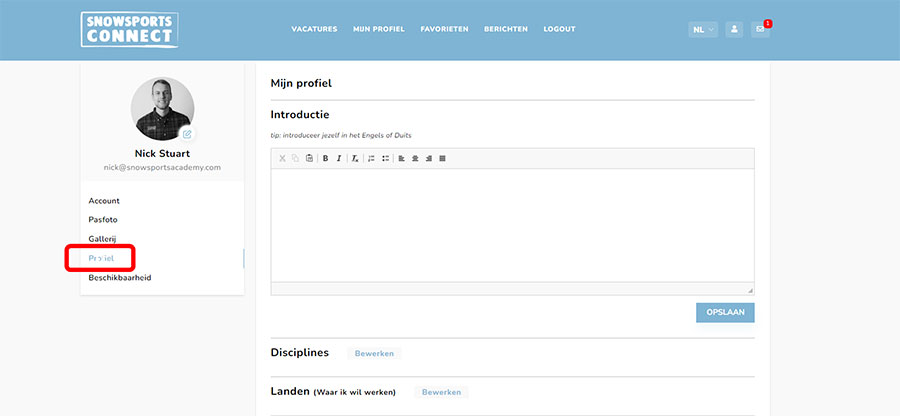Open the NL language dropdown
Viewport: 900px width, 416px height.
coord(704,29)
